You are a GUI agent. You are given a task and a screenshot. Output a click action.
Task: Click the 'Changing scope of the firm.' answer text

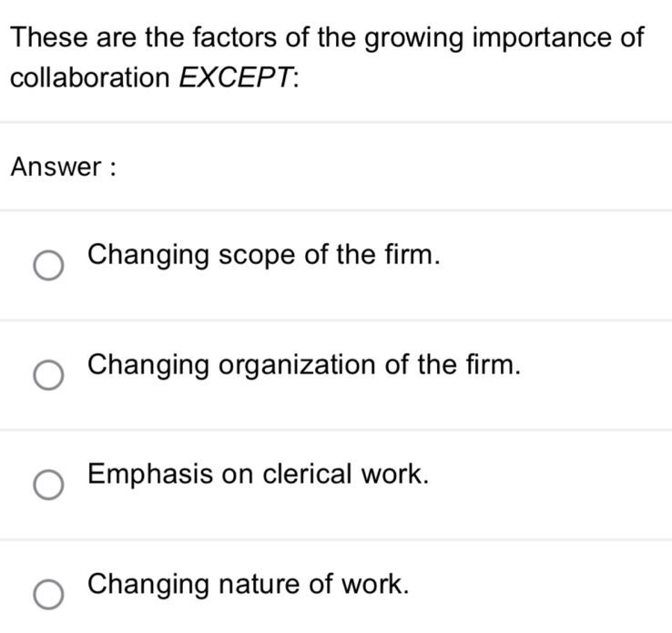266,254
